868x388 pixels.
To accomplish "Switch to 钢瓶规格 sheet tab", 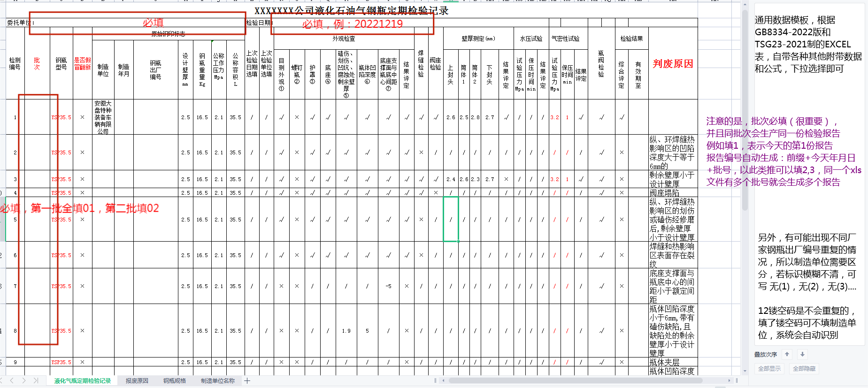I will pyautogui.click(x=175, y=381).
